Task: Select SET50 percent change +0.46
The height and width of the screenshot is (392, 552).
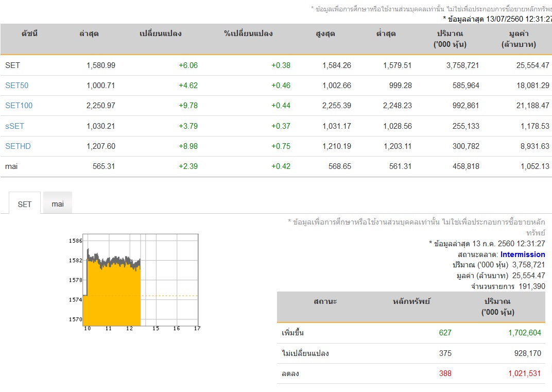Action: 281,85
